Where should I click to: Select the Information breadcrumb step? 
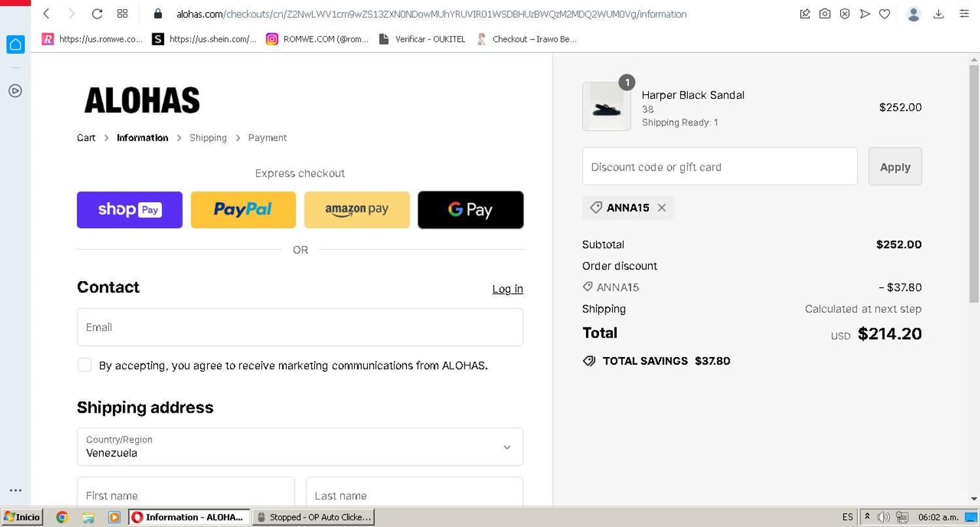click(x=142, y=138)
